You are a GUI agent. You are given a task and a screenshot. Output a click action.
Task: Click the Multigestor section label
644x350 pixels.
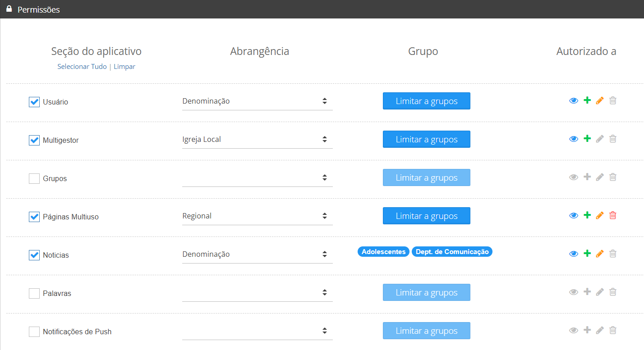[x=61, y=140]
